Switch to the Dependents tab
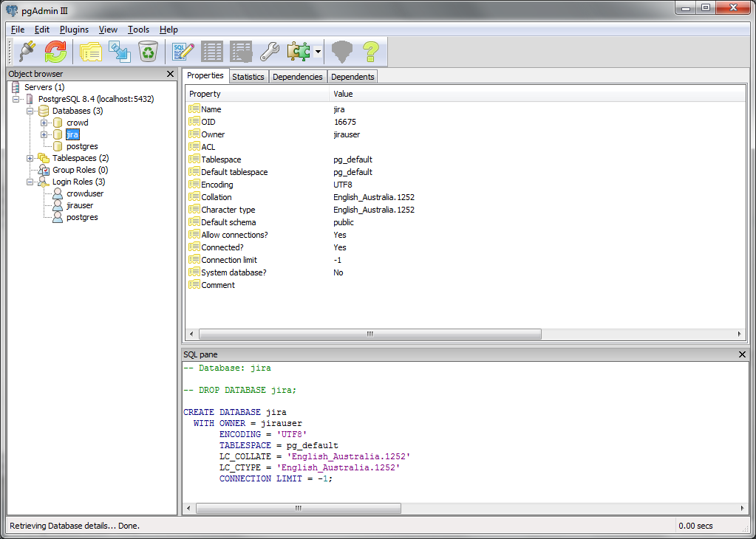 (x=353, y=77)
